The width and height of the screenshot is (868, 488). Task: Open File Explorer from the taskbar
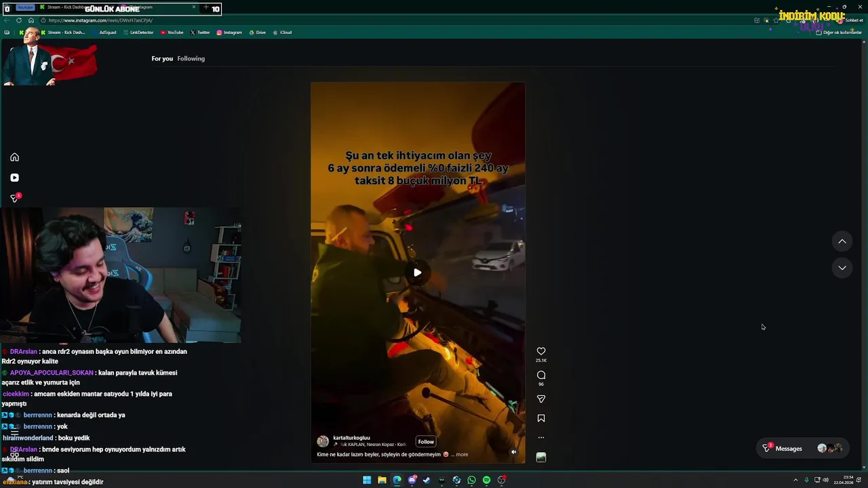tap(382, 480)
